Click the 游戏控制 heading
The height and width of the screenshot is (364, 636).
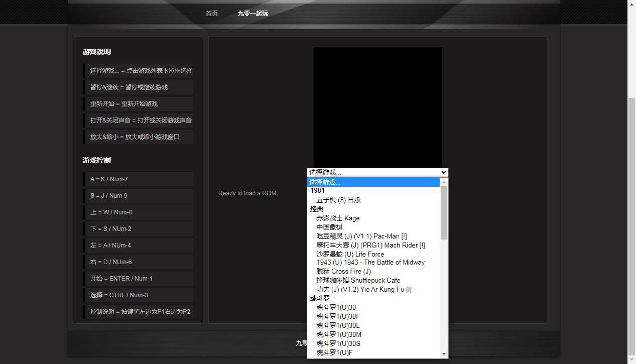(x=97, y=160)
